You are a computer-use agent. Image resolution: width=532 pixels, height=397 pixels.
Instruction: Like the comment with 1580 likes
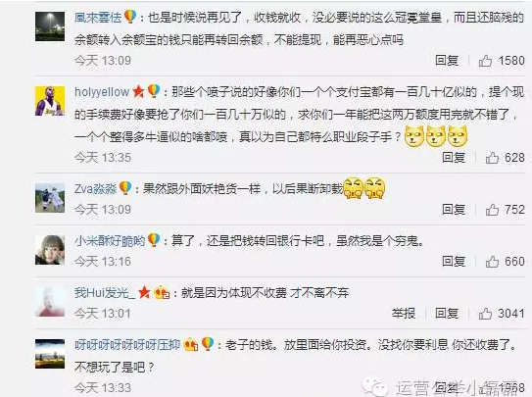485,61
